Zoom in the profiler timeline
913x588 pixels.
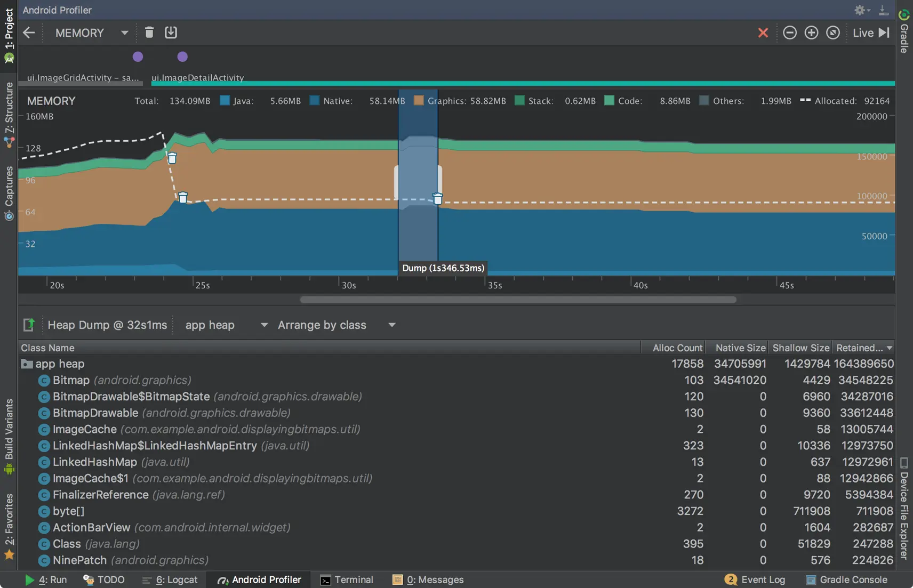click(x=811, y=33)
